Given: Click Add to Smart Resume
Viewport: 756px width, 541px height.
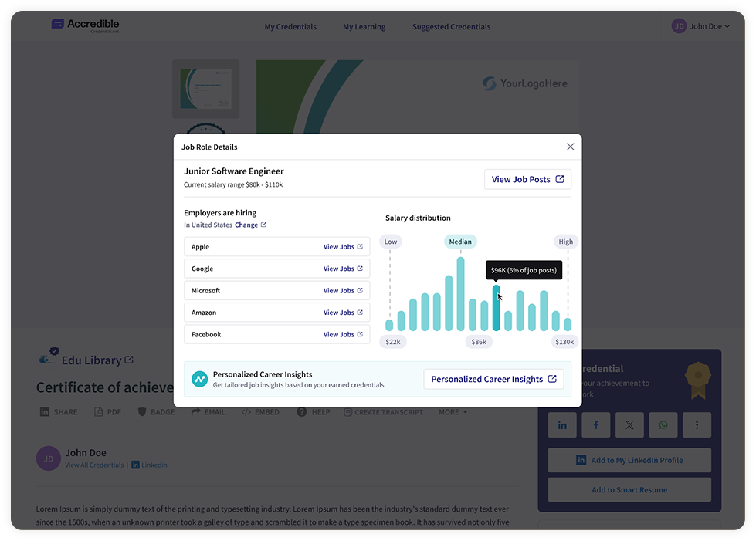Looking at the screenshot, I should 629,489.
